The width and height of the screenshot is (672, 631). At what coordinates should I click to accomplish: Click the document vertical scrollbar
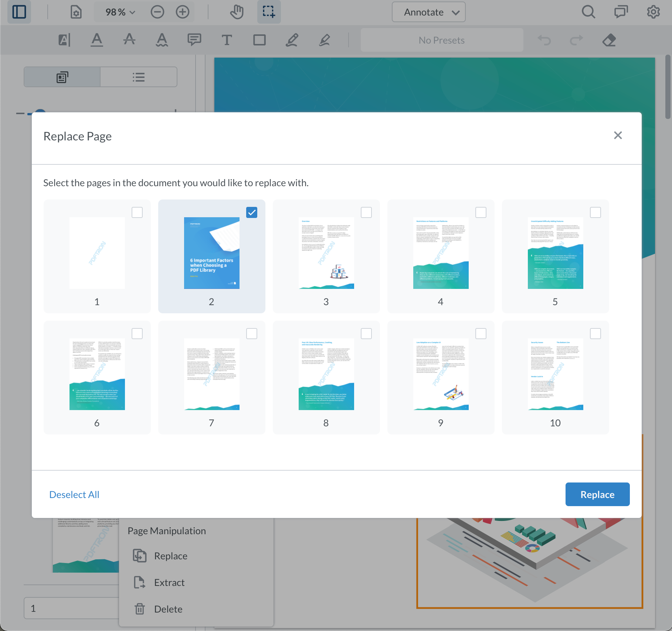(668, 87)
